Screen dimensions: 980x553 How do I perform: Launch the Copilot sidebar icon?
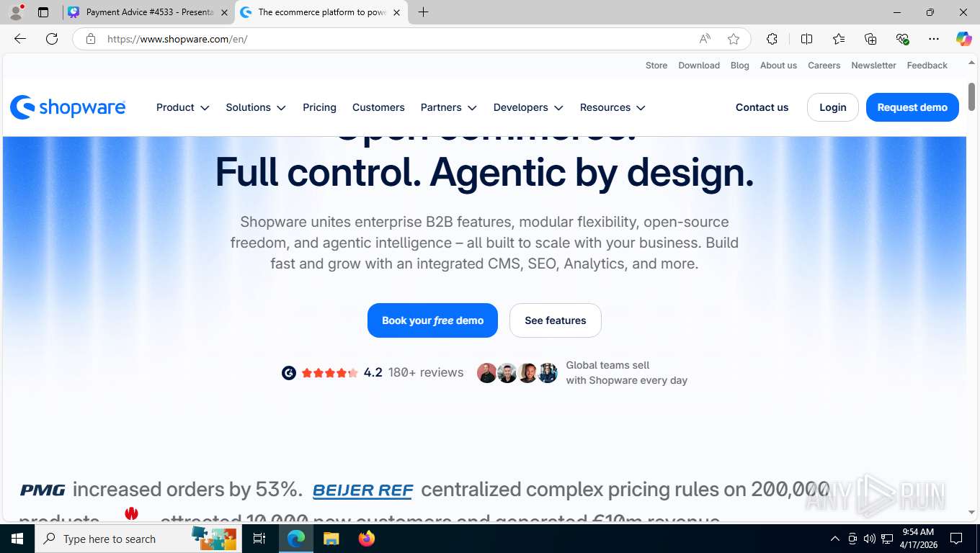(x=963, y=39)
